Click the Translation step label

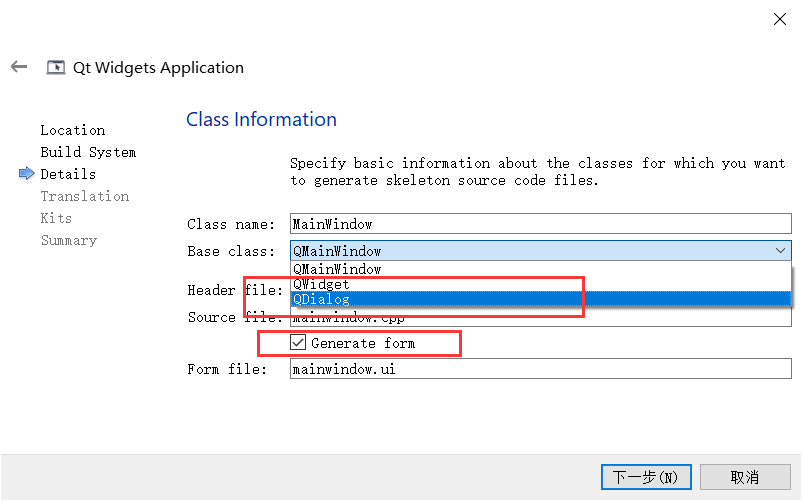(84, 196)
